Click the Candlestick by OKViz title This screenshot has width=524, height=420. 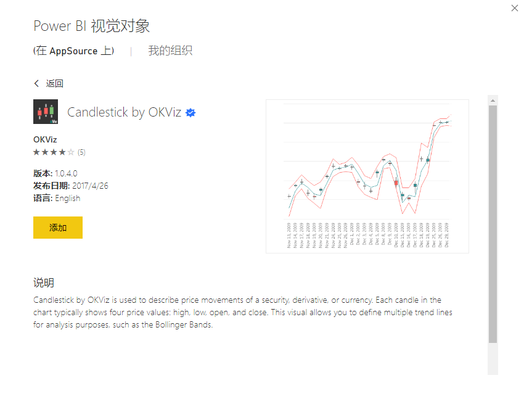124,112
